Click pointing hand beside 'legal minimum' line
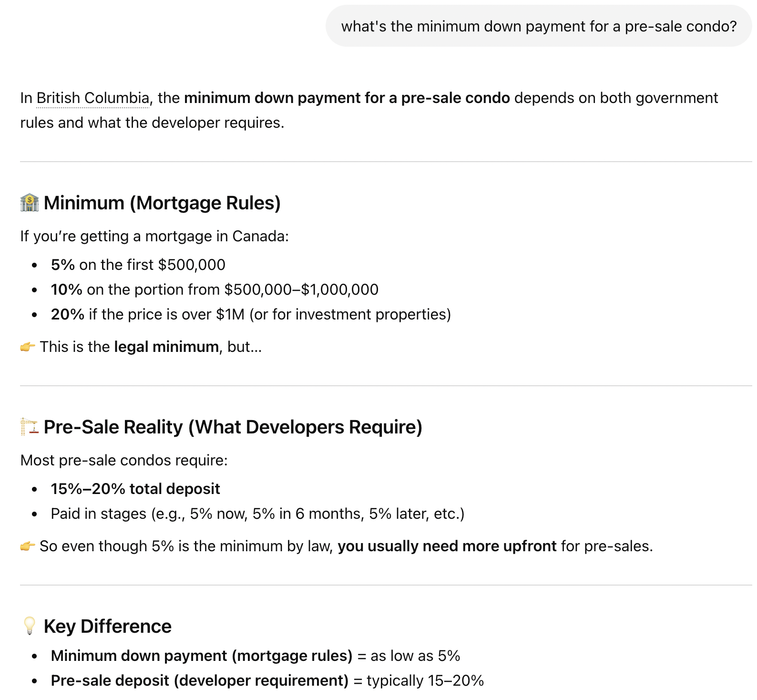The height and width of the screenshot is (700, 757). point(28,347)
